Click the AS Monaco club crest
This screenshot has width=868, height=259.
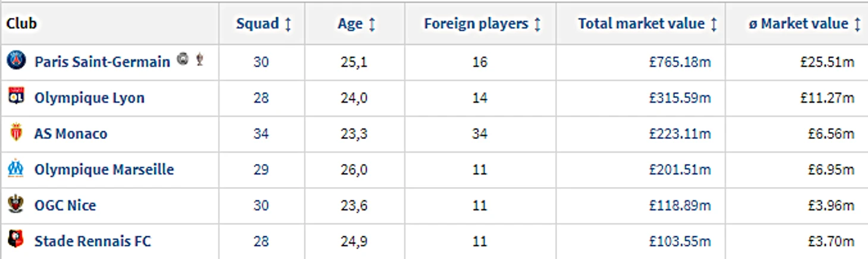[16, 132]
